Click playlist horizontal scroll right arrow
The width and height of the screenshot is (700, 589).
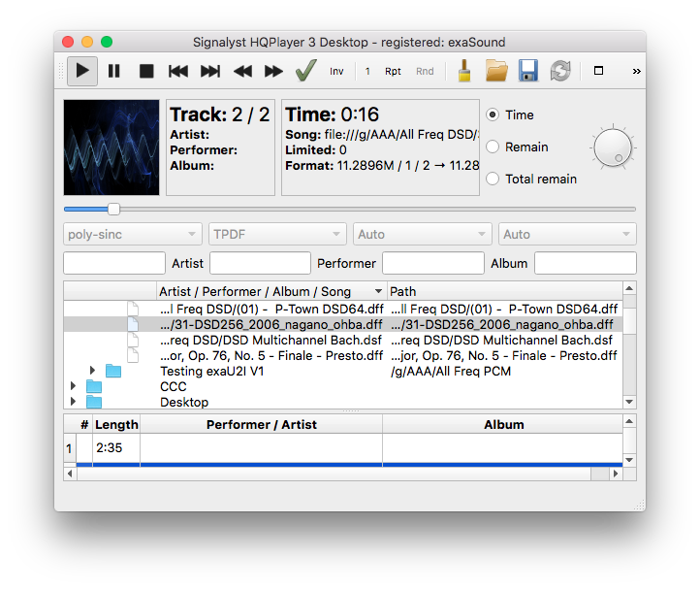click(616, 474)
